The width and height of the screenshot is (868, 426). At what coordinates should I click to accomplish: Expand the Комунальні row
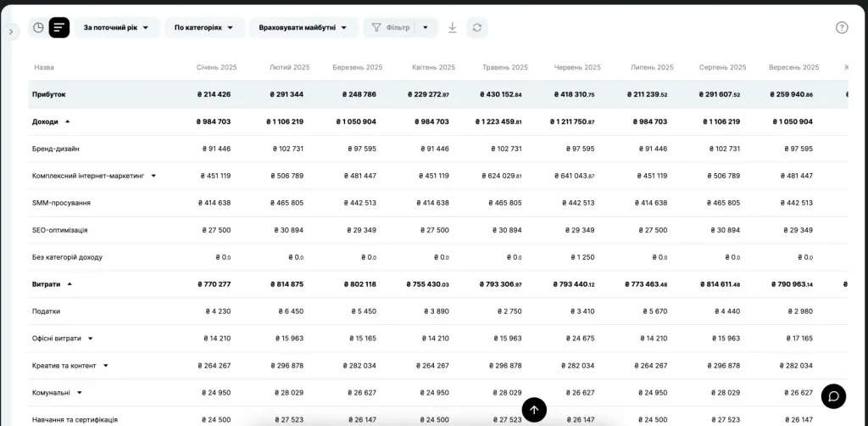79,393
